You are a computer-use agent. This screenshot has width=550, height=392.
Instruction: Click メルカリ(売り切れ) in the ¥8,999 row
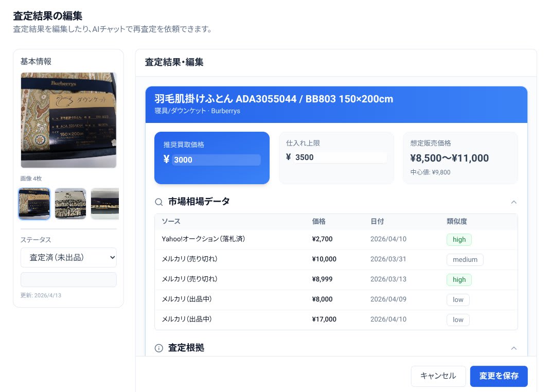click(x=189, y=279)
